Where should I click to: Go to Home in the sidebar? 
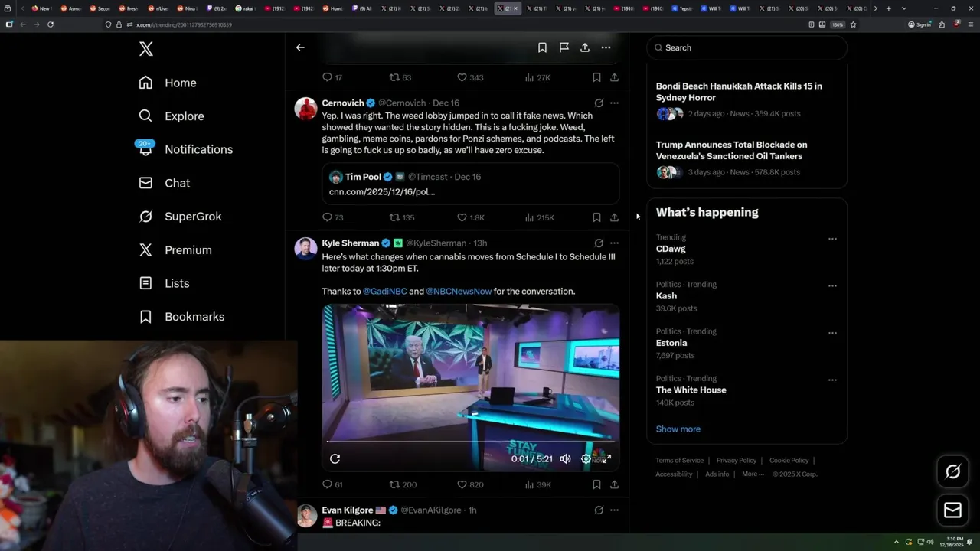pos(168,83)
